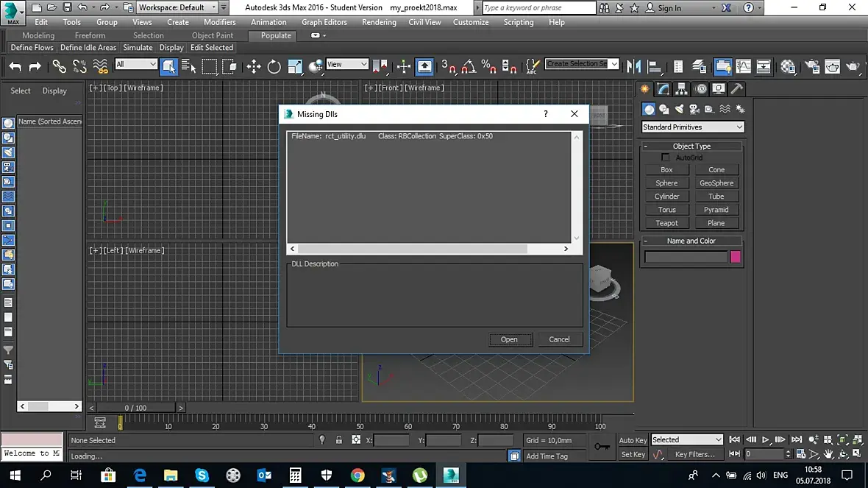Toggle the selection lock icon
This screenshot has width=868, height=488.
tap(339, 440)
